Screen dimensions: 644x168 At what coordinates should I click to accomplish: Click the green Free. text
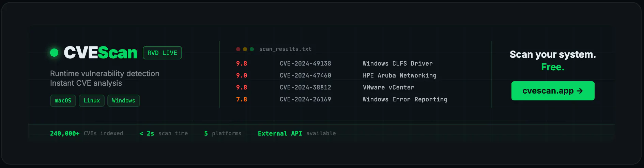[553, 67]
